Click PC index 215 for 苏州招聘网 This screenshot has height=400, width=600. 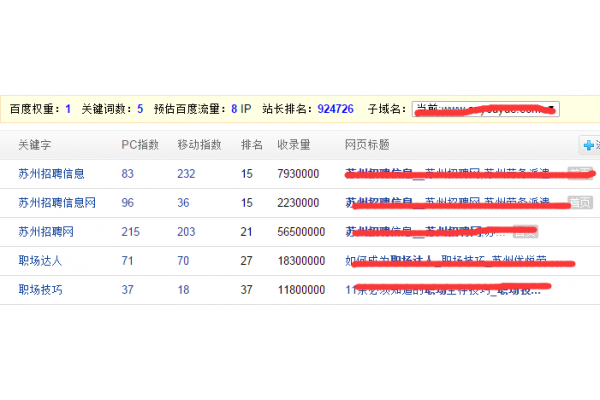[131, 232]
